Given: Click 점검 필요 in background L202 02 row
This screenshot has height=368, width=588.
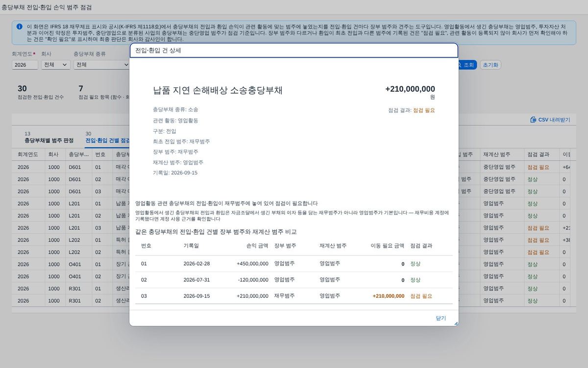Looking at the screenshot, I should coord(539,252).
